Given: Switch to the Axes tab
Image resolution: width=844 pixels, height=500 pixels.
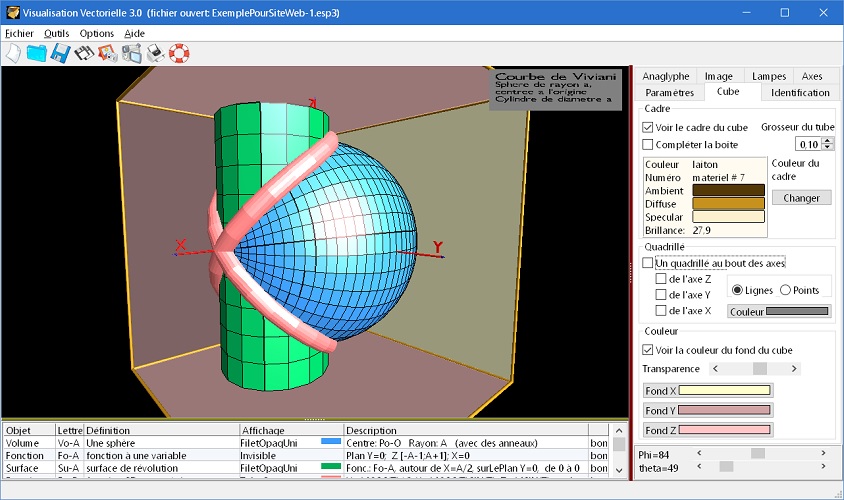Looking at the screenshot, I should coord(812,76).
